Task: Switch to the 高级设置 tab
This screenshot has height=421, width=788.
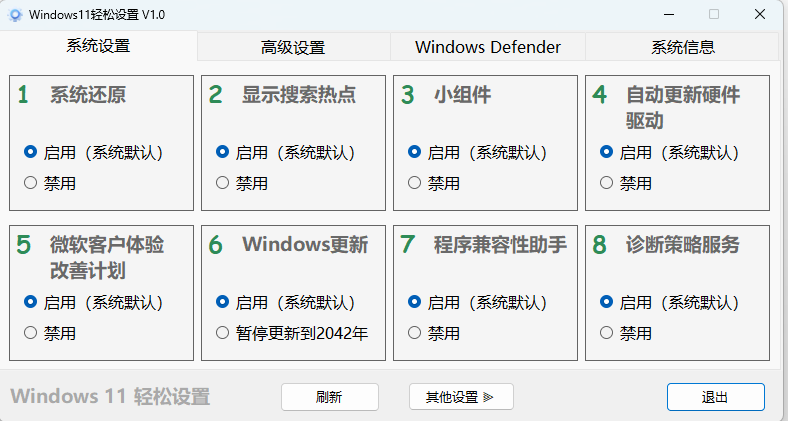Action: pos(293,47)
